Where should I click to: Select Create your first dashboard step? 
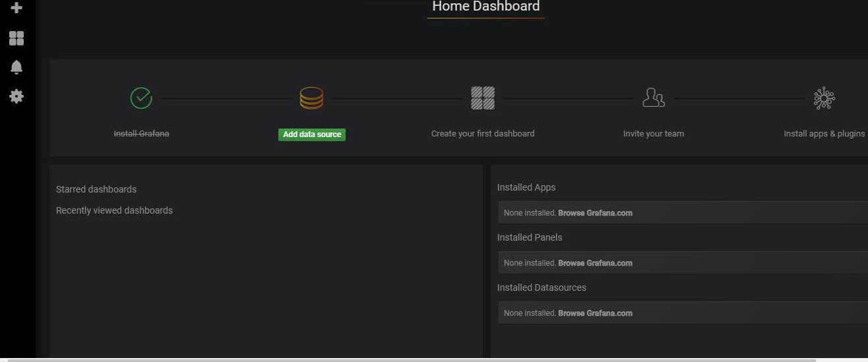pyautogui.click(x=483, y=134)
